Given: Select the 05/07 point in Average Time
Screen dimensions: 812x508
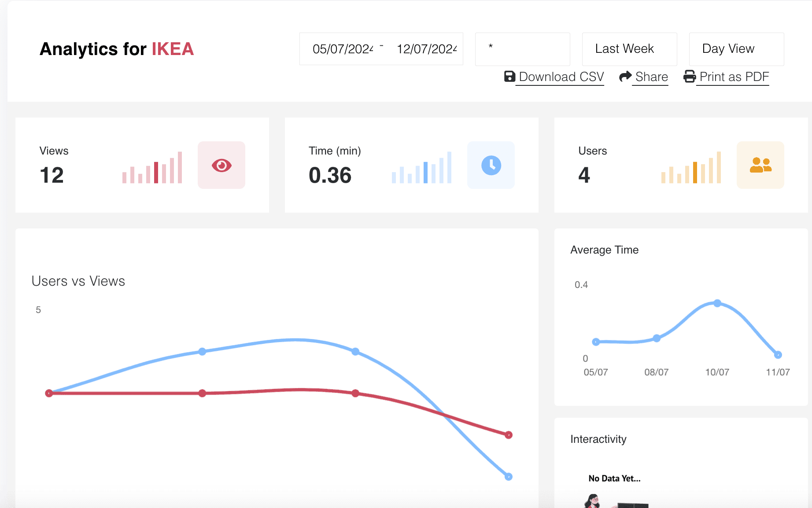Looking at the screenshot, I should coord(596,342).
